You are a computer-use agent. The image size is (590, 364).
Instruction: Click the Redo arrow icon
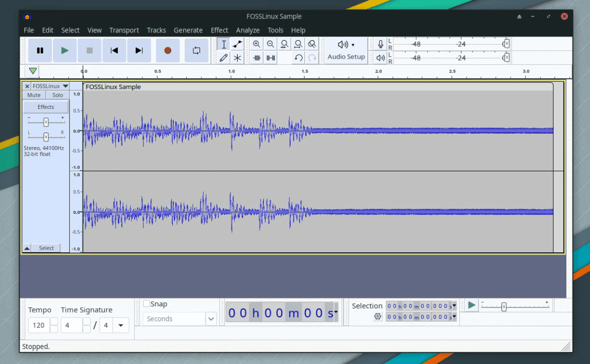(x=312, y=58)
